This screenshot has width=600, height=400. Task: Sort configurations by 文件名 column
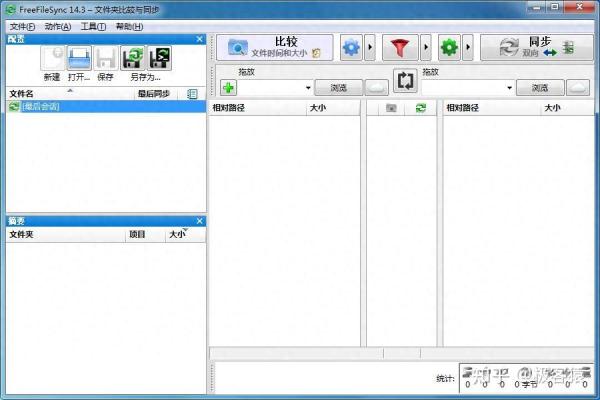[71, 94]
